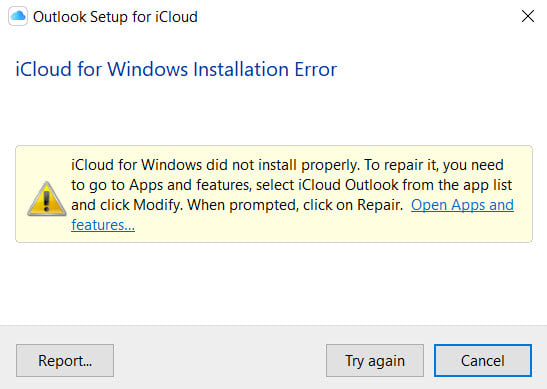The image size is (547, 389).
Task: Retry installation with Try again button
Action: click(x=375, y=360)
